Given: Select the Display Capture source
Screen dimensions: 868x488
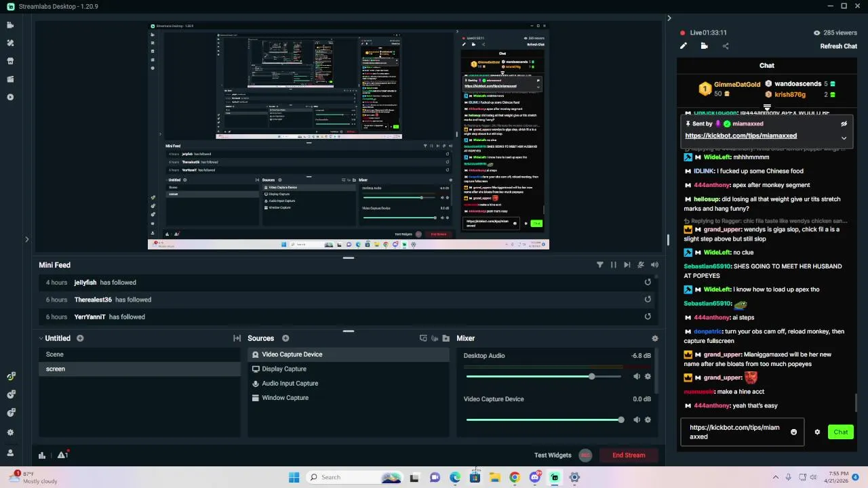Looking at the screenshot, I should coord(349,369).
